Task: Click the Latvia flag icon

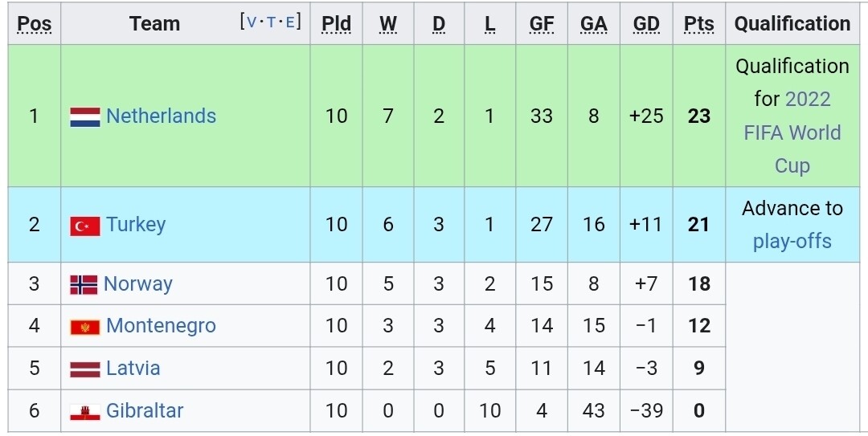Action: (85, 369)
